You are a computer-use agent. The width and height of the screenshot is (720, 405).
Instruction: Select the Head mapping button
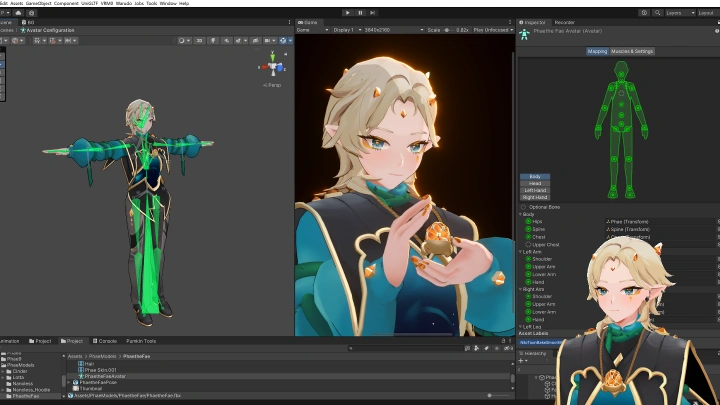[535, 184]
